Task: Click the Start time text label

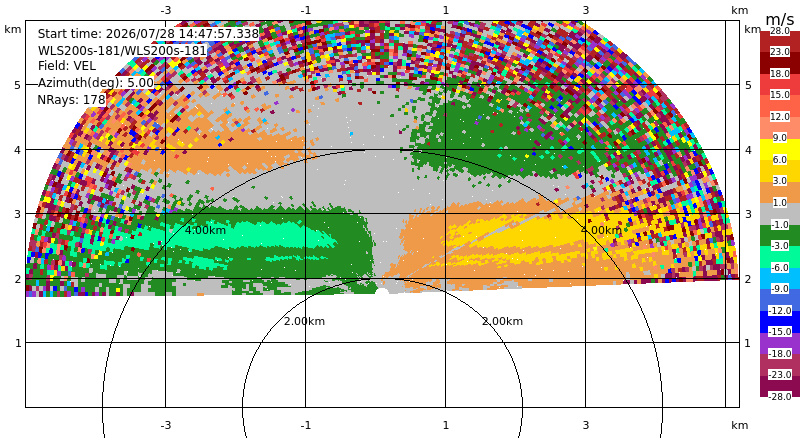Action: pos(148,34)
